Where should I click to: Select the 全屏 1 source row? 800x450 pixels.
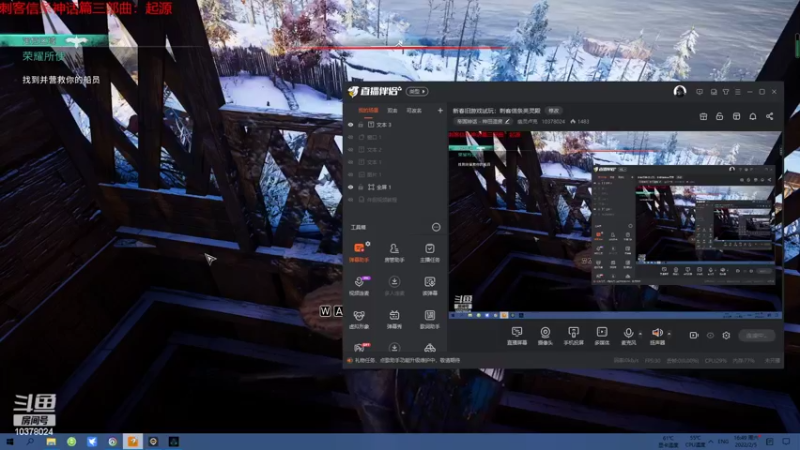394,187
